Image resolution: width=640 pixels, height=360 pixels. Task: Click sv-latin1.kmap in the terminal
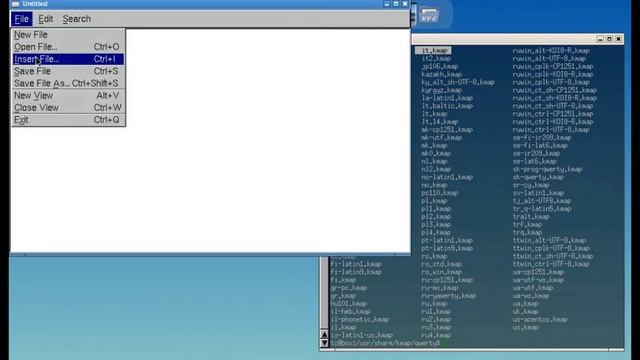(538, 193)
